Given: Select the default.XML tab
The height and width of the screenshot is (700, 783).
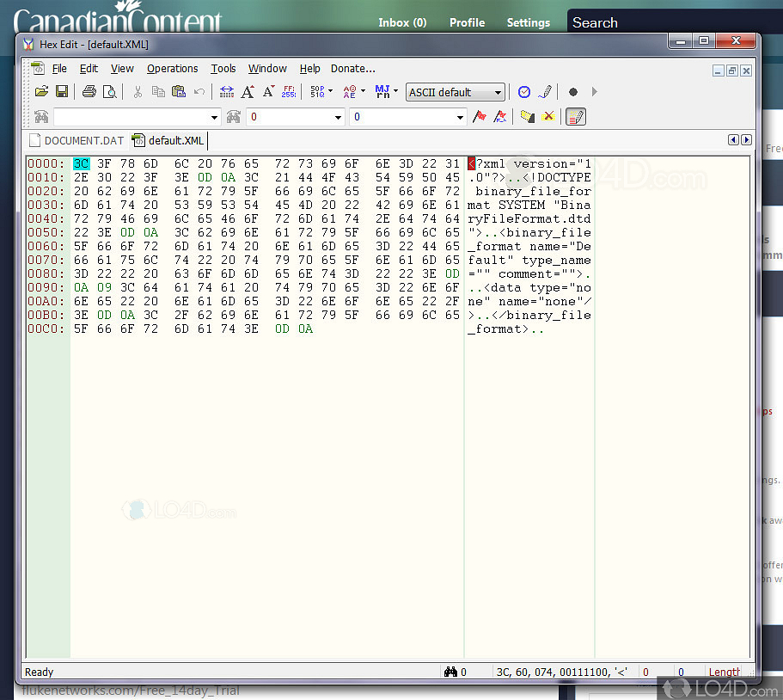Looking at the screenshot, I should point(168,141).
